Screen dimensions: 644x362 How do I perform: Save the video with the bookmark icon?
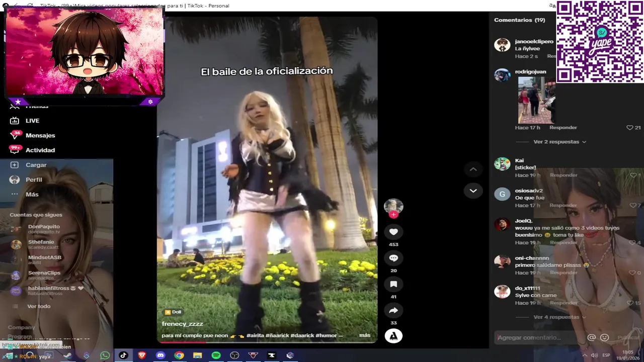[393, 284]
